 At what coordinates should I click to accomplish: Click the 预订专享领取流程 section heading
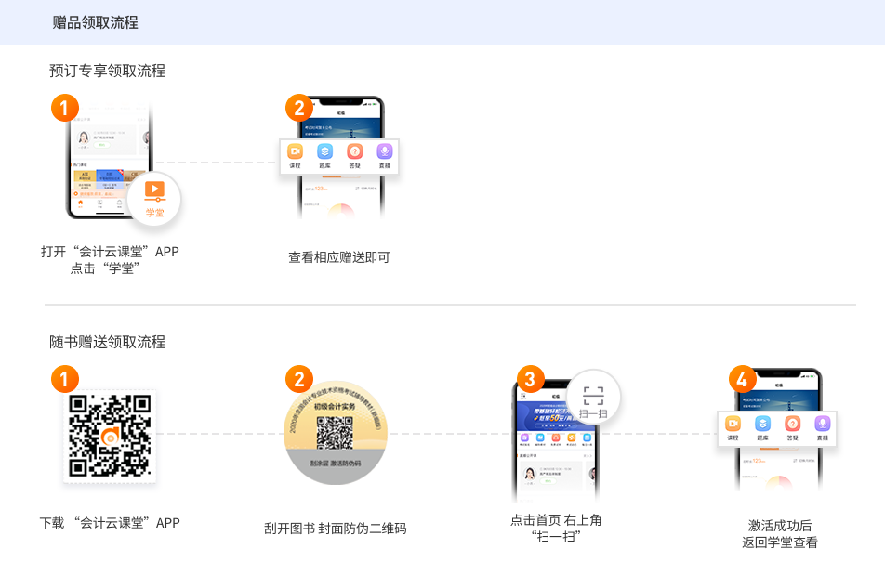coord(107,71)
